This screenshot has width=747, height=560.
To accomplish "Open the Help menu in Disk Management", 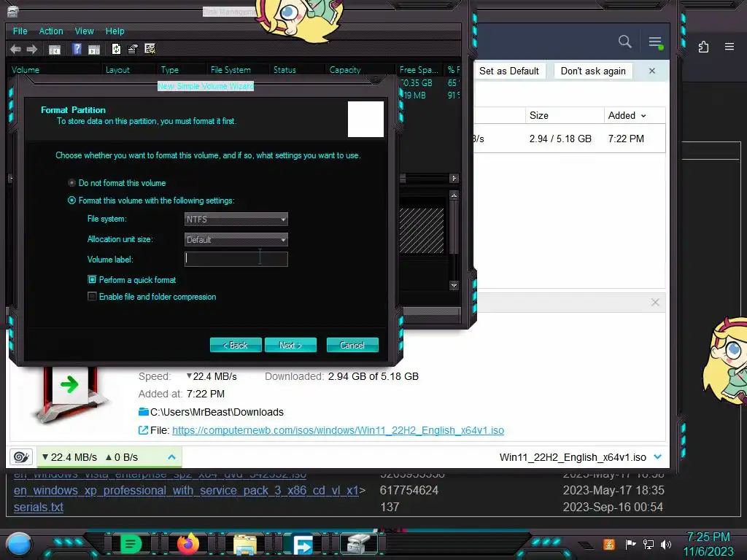I will (115, 31).
